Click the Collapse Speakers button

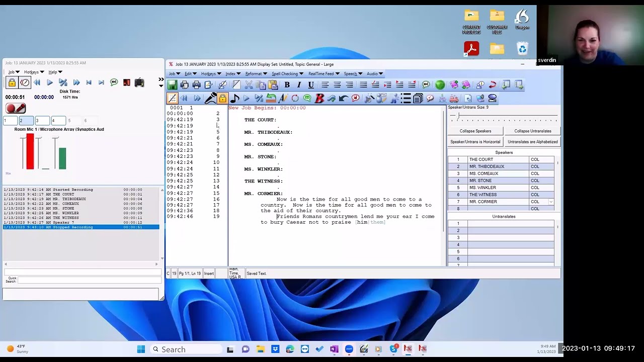pyautogui.click(x=475, y=131)
